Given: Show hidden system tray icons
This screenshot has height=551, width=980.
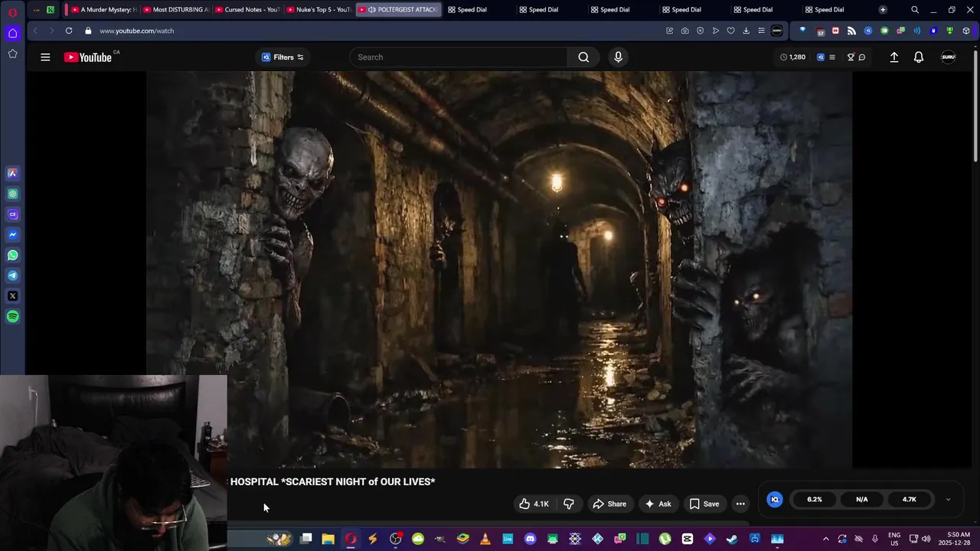Looking at the screenshot, I should click(x=825, y=539).
